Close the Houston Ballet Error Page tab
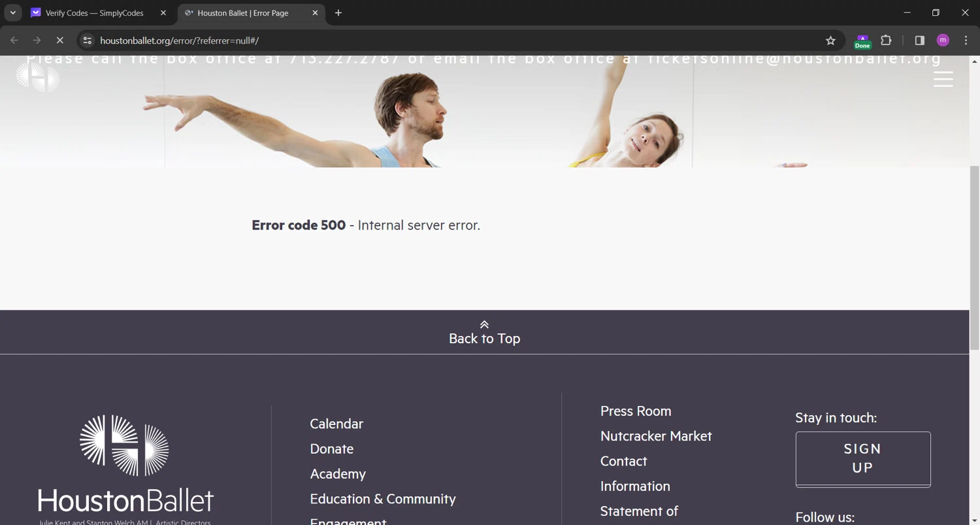The image size is (980, 525). (x=315, y=13)
